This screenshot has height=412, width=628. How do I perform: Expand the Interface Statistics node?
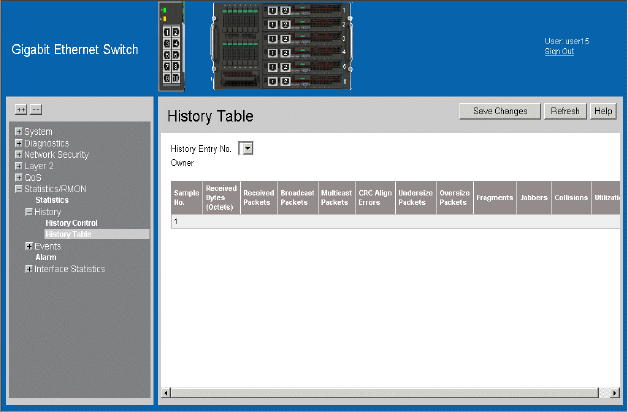(29, 269)
